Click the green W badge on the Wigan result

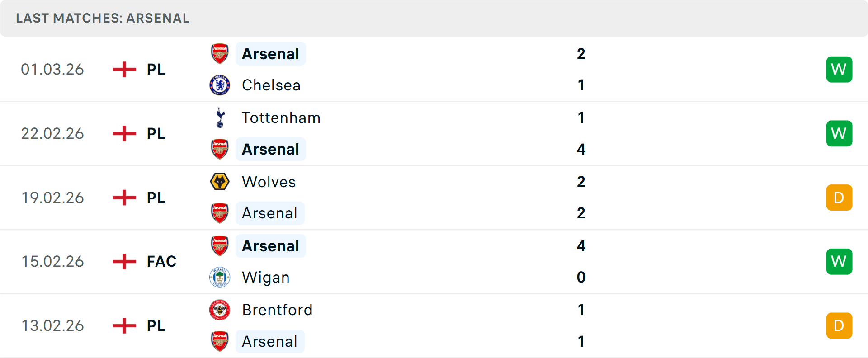pyautogui.click(x=839, y=261)
